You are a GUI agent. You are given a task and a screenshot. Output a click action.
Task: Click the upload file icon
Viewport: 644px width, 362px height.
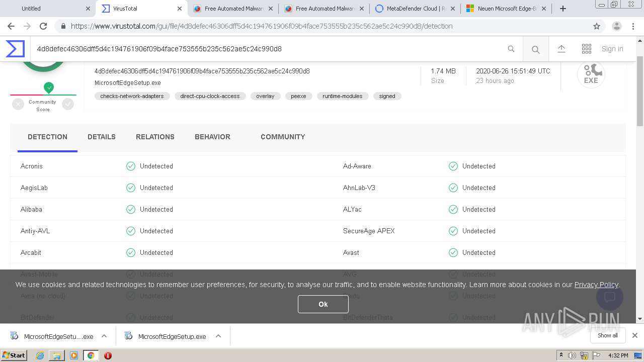pos(561,49)
